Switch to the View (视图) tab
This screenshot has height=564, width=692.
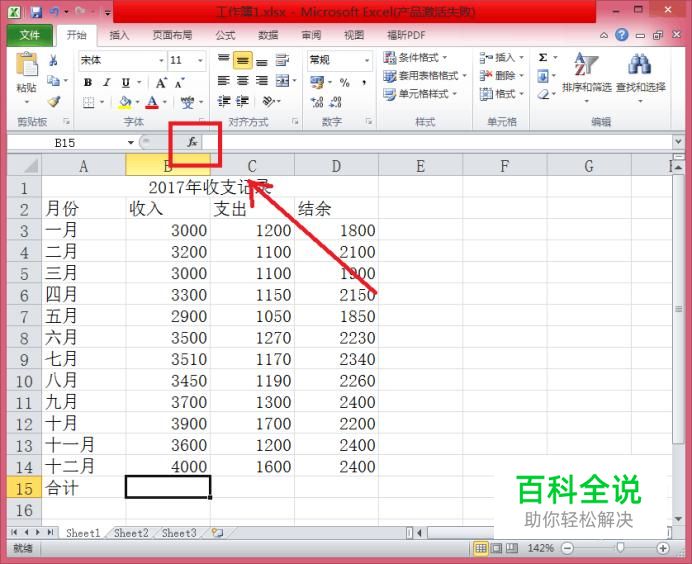coord(354,35)
